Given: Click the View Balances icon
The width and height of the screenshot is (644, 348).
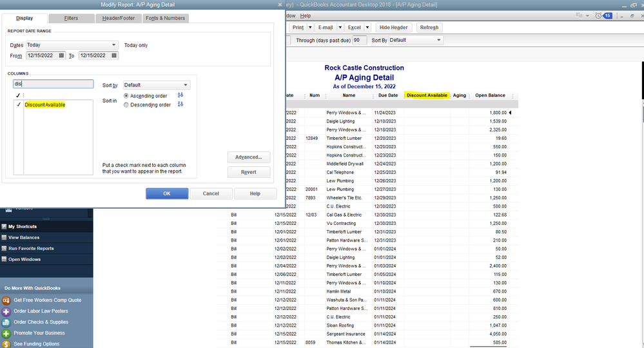Looking at the screenshot, I should tap(4, 237).
